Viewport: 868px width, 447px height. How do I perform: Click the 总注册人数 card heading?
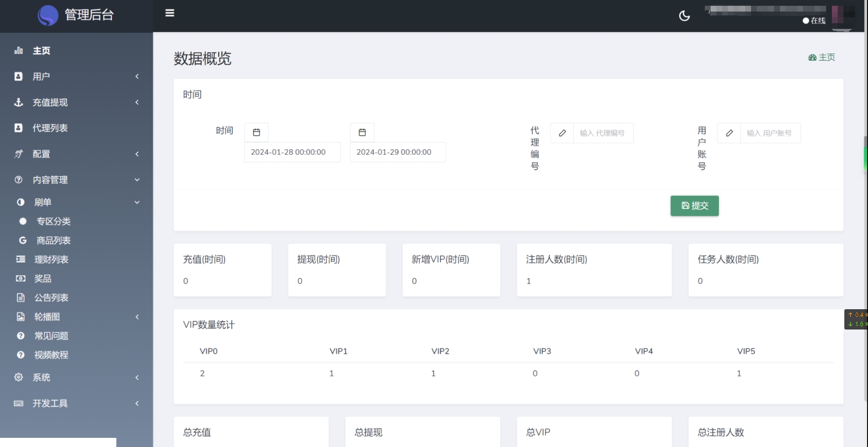(721, 432)
